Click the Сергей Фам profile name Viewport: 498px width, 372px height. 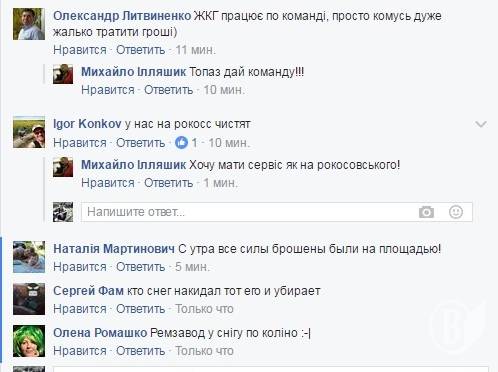[88, 291]
